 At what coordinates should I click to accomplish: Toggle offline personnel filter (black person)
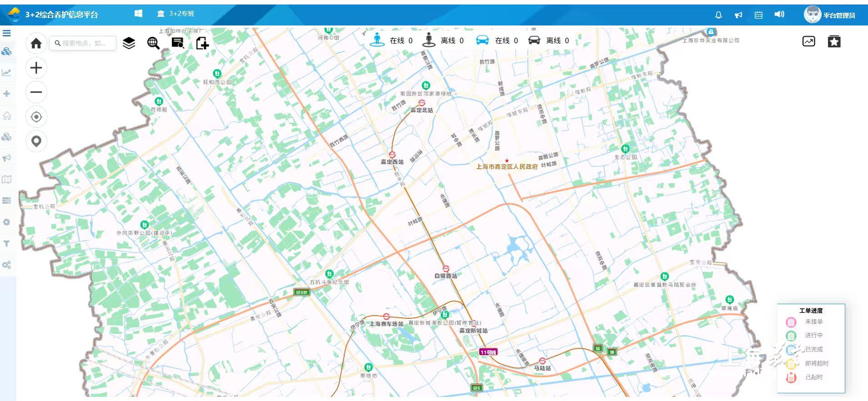click(428, 40)
